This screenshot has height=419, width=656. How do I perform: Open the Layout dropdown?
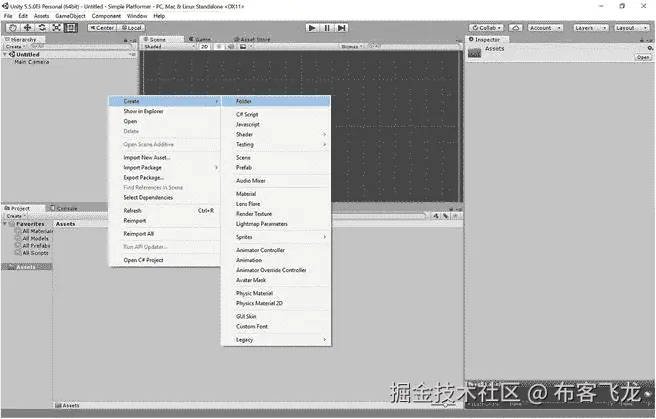tap(631, 28)
